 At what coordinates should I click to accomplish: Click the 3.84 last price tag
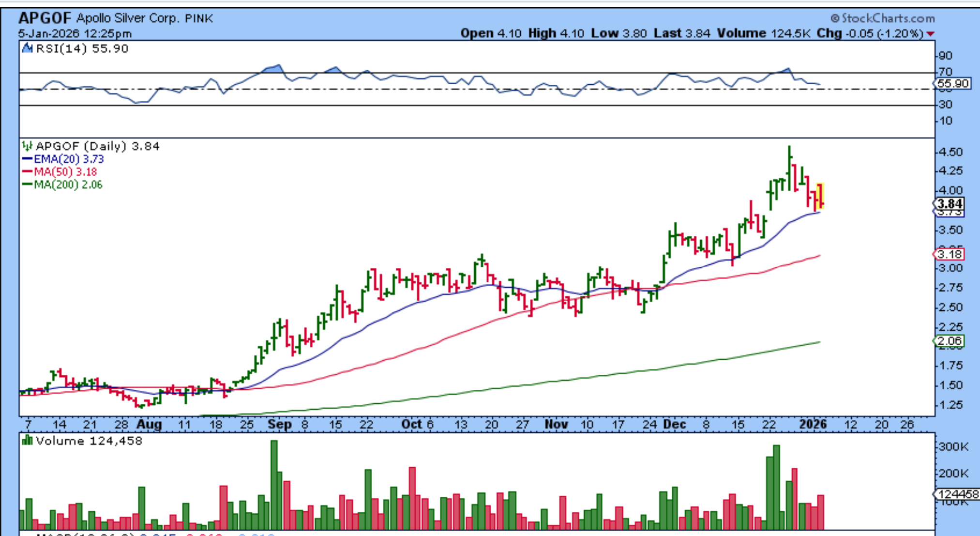click(x=949, y=204)
